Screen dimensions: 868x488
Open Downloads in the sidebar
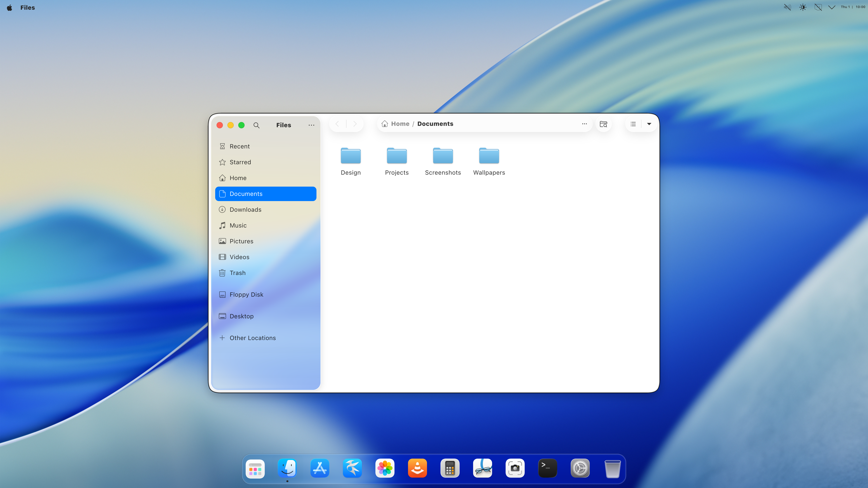click(266, 210)
